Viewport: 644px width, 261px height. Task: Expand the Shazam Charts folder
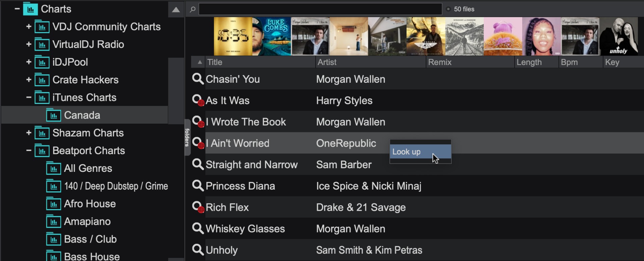tap(29, 133)
